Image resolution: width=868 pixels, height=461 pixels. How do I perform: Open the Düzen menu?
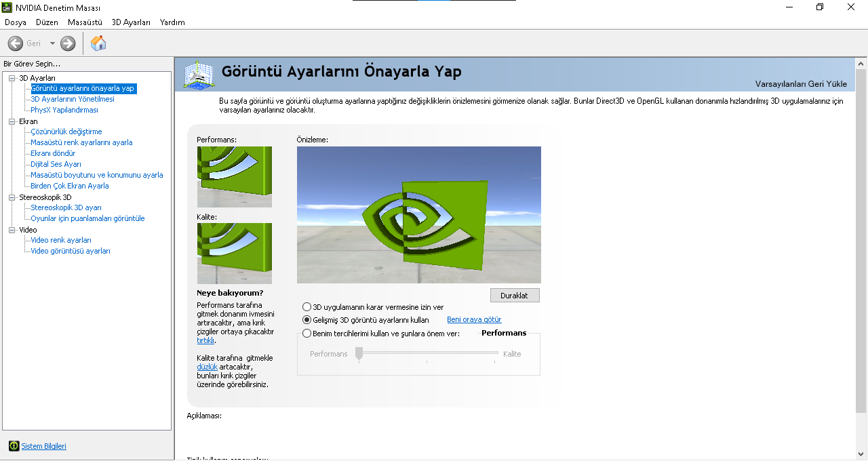pyautogui.click(x=47, y=22)
